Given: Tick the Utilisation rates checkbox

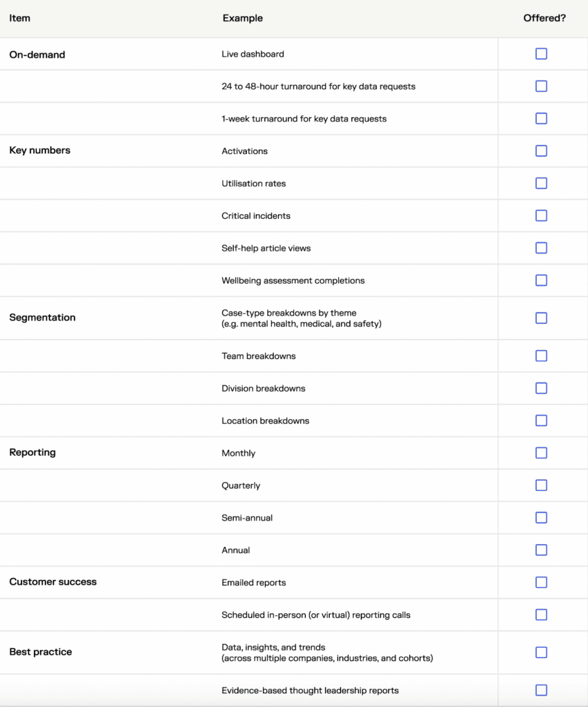Looking at the screenshot, I should 541,183.
